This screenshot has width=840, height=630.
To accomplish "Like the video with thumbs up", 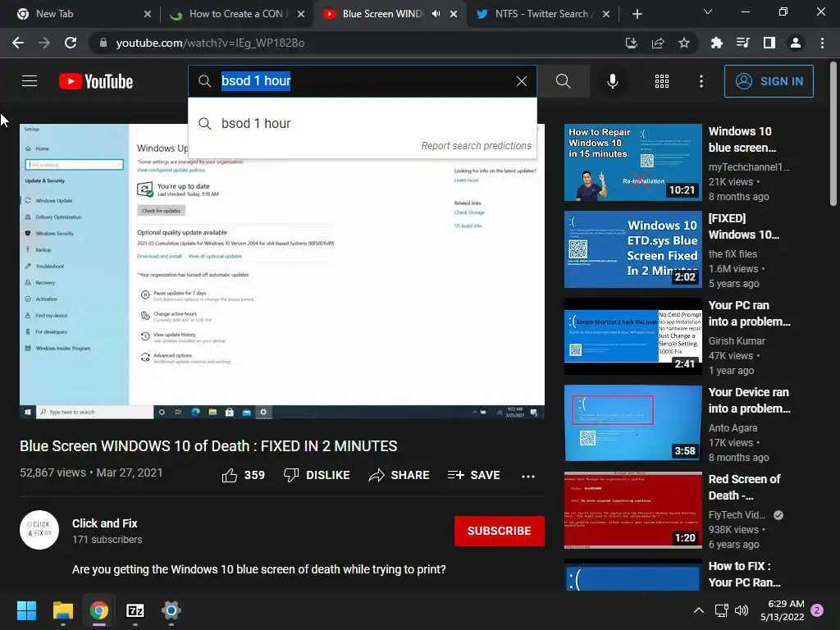I will (x=243, y=475).
